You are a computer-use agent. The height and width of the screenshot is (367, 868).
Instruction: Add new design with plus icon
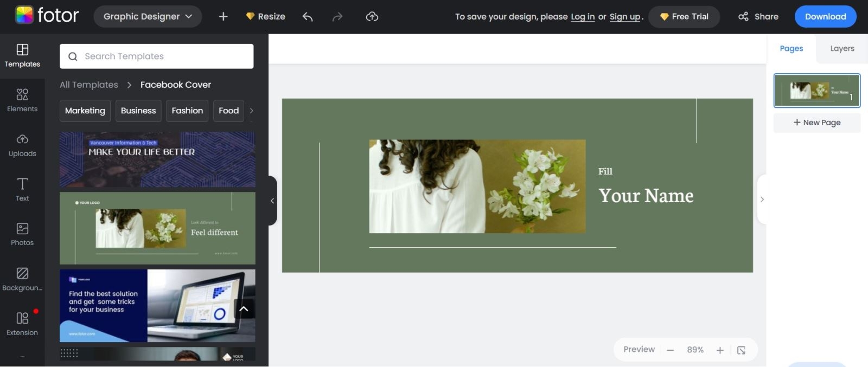click(223, 17)
